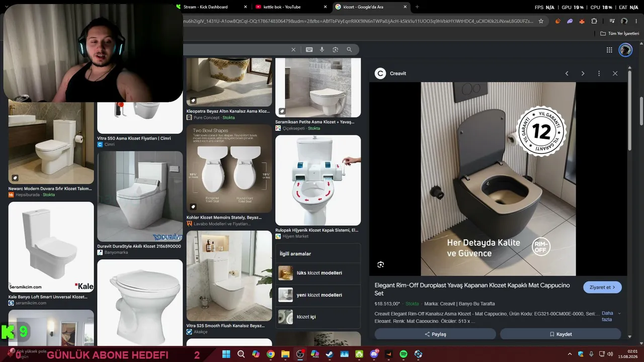The image size is (644, 362).
Task: Click the Google search input field
Action: pyautogui.click(x=235, y=50)
